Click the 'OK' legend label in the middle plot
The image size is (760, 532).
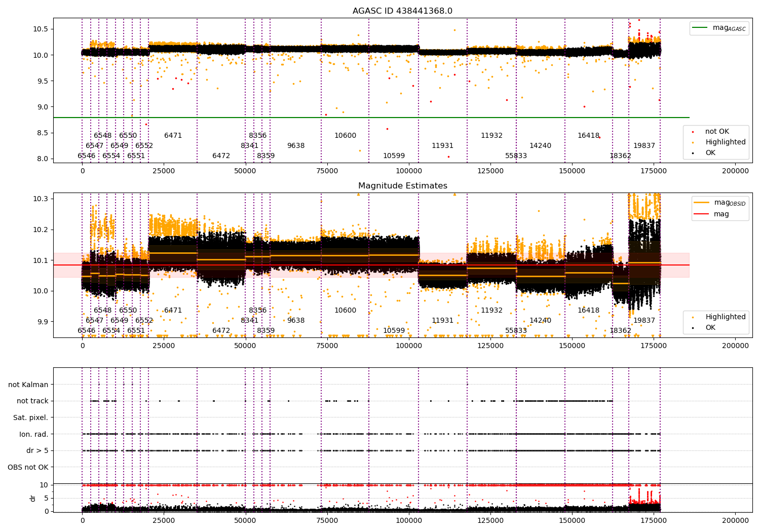710,327
